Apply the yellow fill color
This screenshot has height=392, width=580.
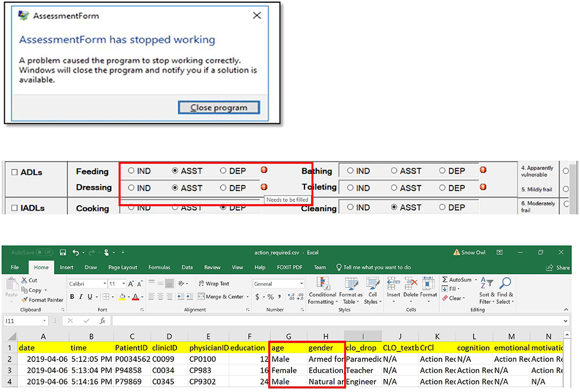122,297
